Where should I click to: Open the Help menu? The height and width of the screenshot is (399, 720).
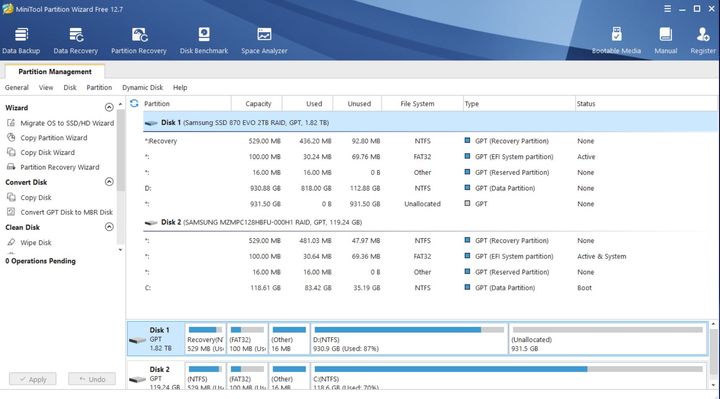pyautogui.click(x=180, y=87)
